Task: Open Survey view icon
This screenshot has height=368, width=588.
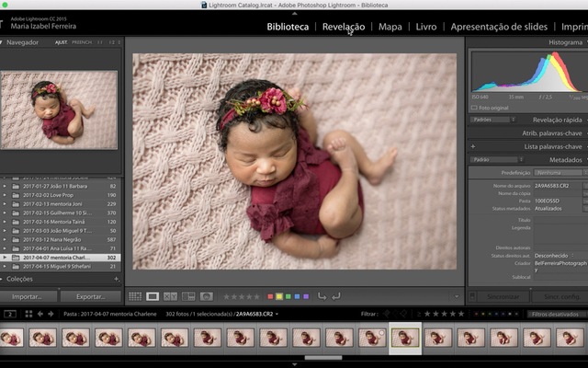Action: pyautogui.click(x=188, y=296)
